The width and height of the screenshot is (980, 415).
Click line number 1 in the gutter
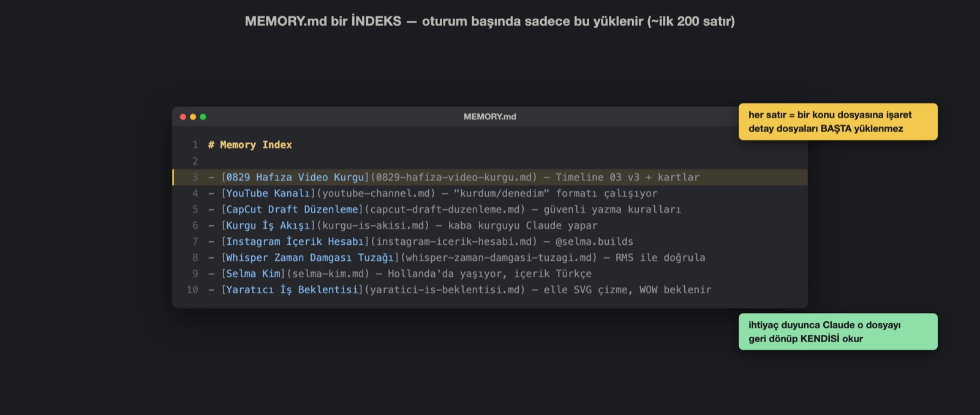click(195, 145)
